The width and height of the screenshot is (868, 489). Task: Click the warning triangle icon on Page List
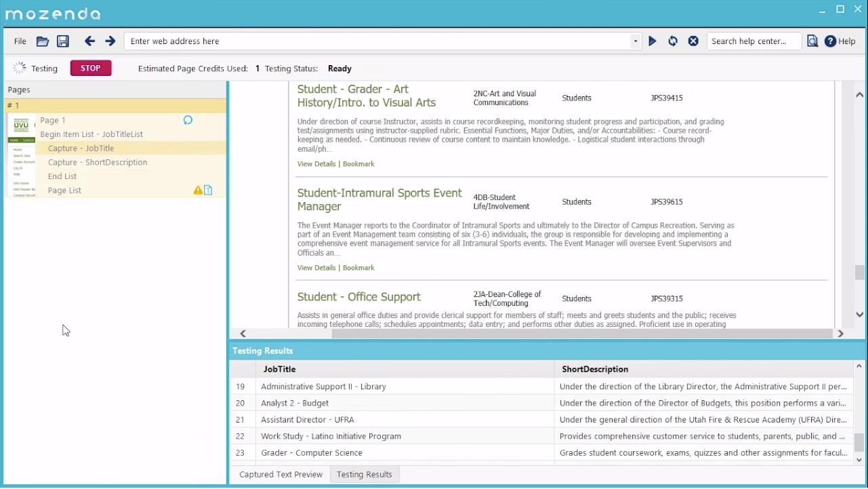click(198, 191)
